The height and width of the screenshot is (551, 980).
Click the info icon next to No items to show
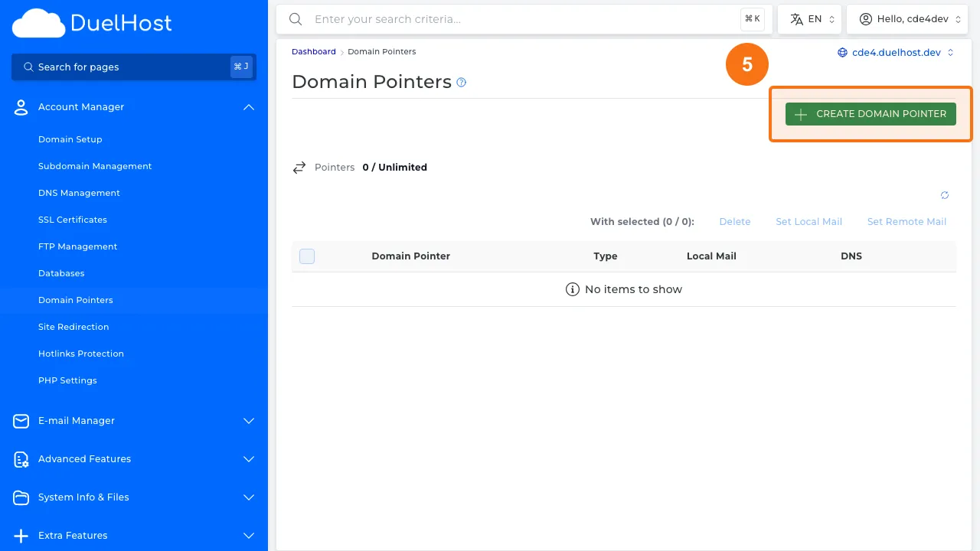(x=573, y=289)
